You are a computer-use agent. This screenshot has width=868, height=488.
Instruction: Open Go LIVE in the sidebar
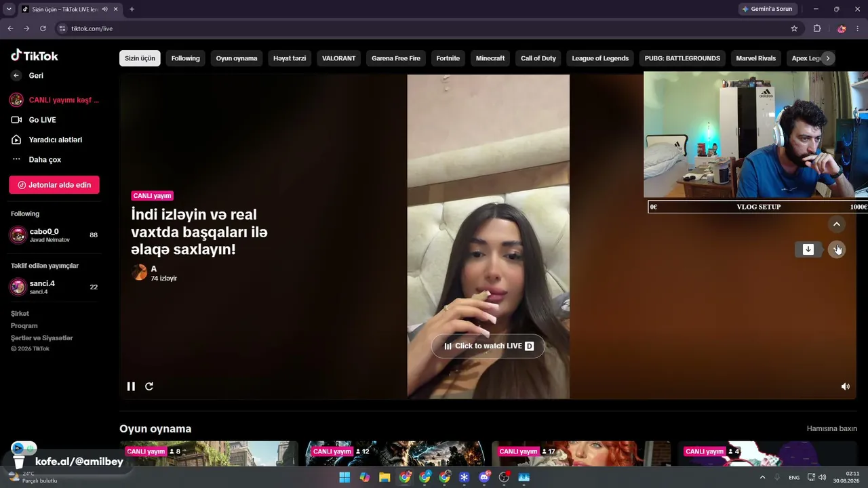(33, 120)
